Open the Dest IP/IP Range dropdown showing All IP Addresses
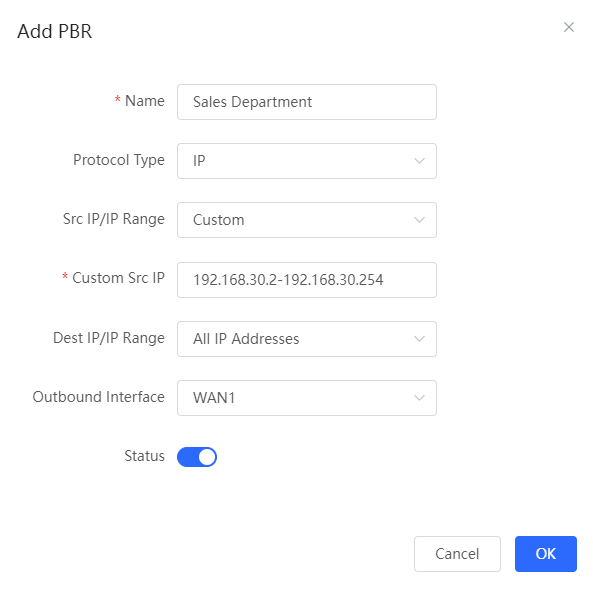 [307, 339]
